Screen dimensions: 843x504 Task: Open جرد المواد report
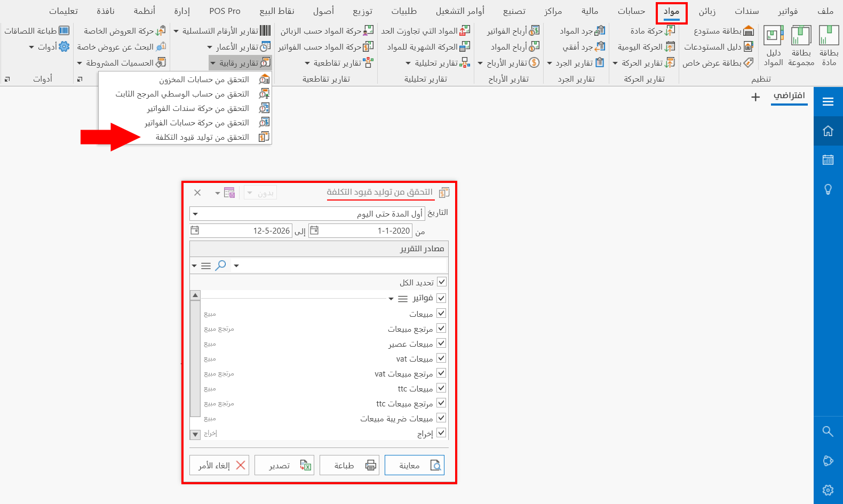tap(582, 31)
